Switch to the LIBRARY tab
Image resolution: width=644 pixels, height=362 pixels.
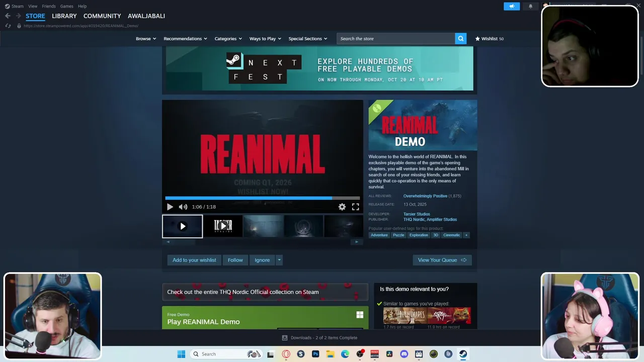point(64,16)
